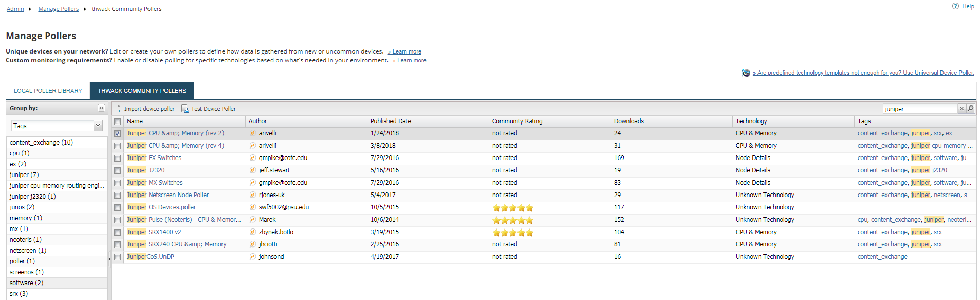Select memory (1) tag group

pos(26,218)
